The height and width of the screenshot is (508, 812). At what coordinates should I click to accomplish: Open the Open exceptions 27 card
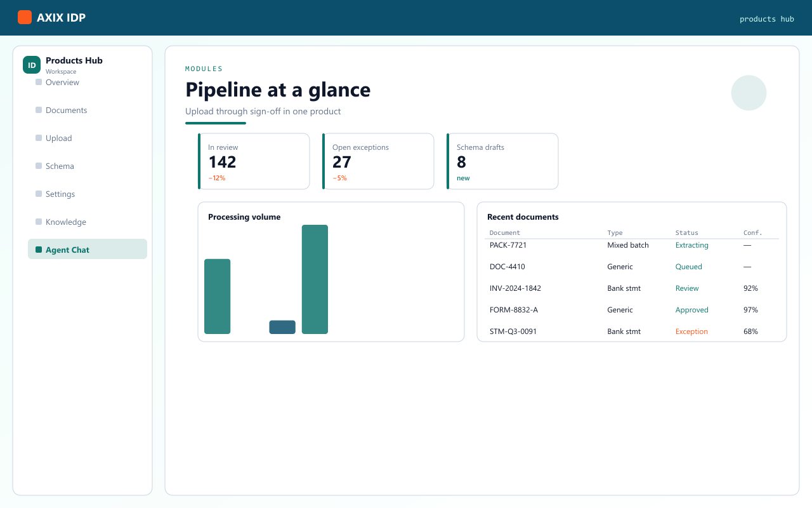(x=378, y=161)
